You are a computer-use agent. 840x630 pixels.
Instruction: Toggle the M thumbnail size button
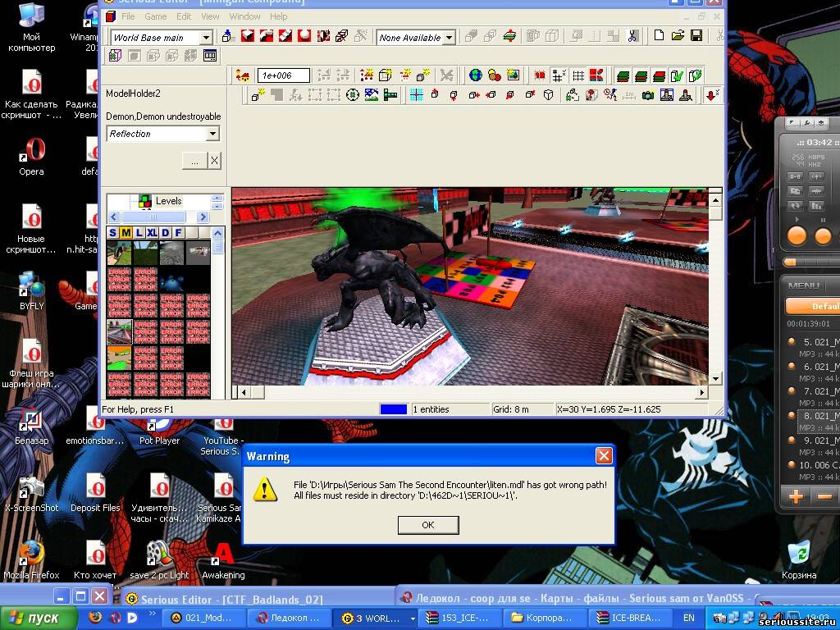click(x=126, y=232)
